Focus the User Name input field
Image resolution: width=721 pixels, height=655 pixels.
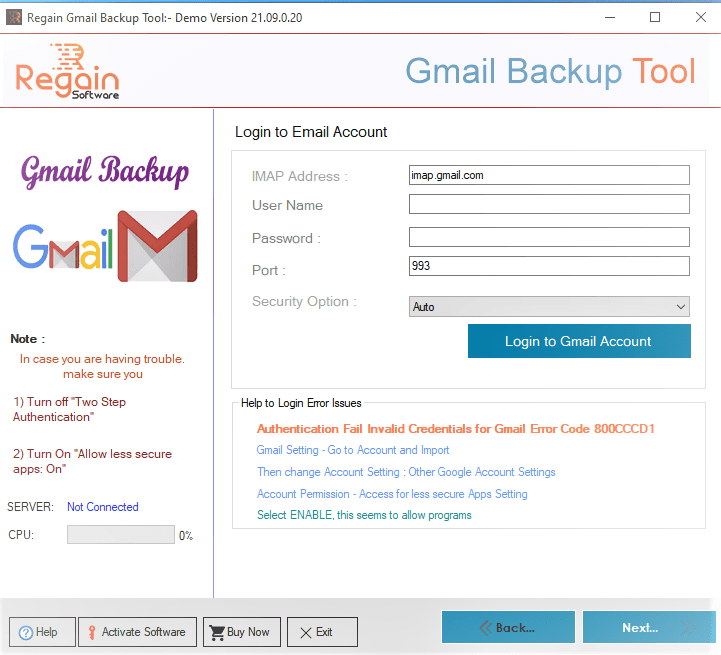point(549,204)
